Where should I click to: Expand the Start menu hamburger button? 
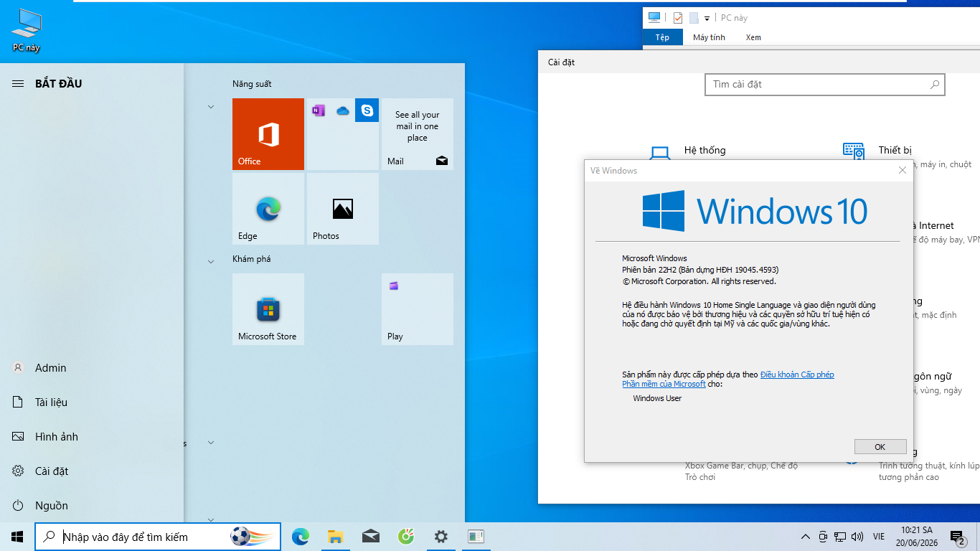tap(18, 84)
